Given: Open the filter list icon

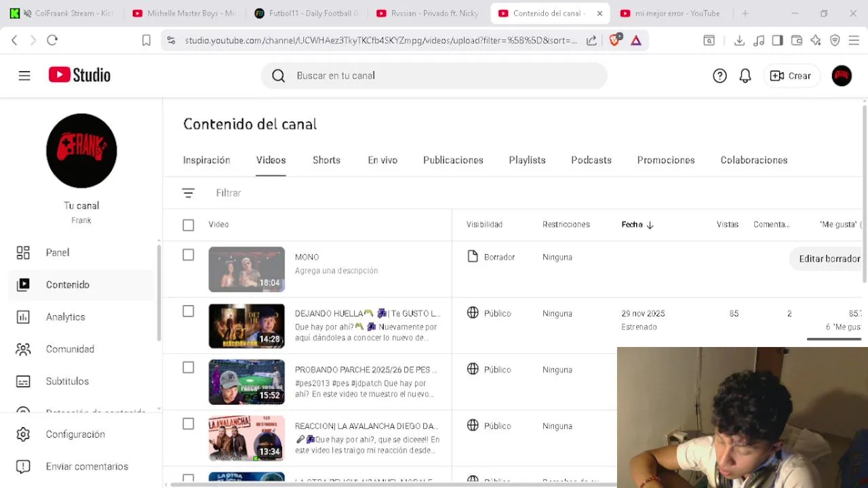Looking at the screenshot, I should (189, 193).
